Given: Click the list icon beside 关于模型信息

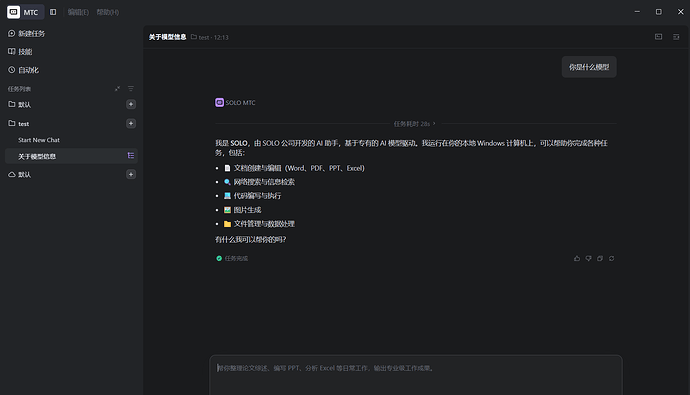Looking at the screenshot, I should 131,156.
